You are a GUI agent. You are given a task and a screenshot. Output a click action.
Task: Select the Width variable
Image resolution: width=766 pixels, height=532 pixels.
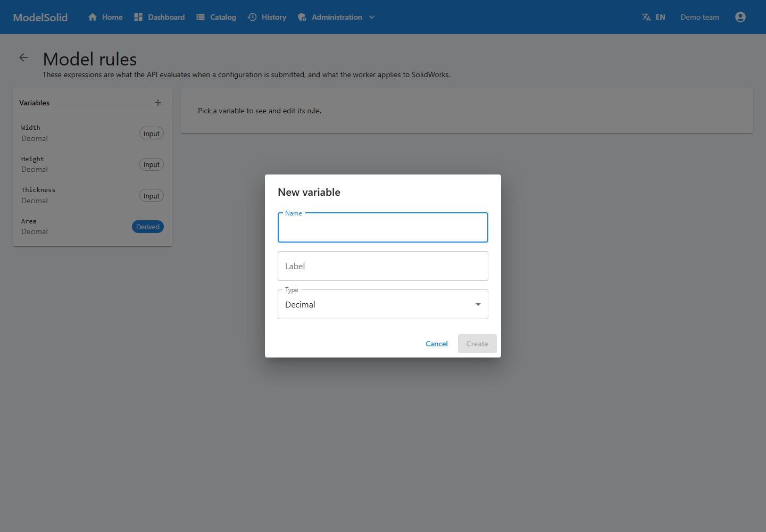pos(93,133)
